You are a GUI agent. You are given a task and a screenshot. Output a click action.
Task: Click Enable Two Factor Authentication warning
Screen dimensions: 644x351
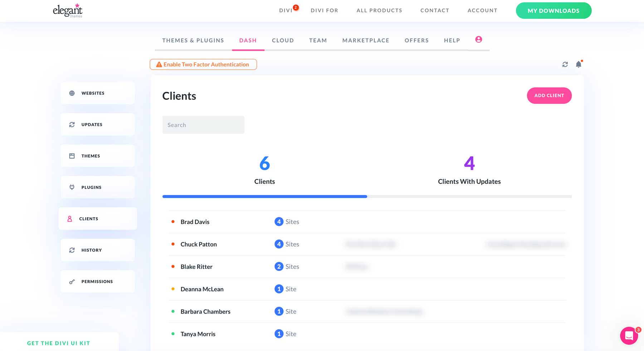(x=203, y=64)
